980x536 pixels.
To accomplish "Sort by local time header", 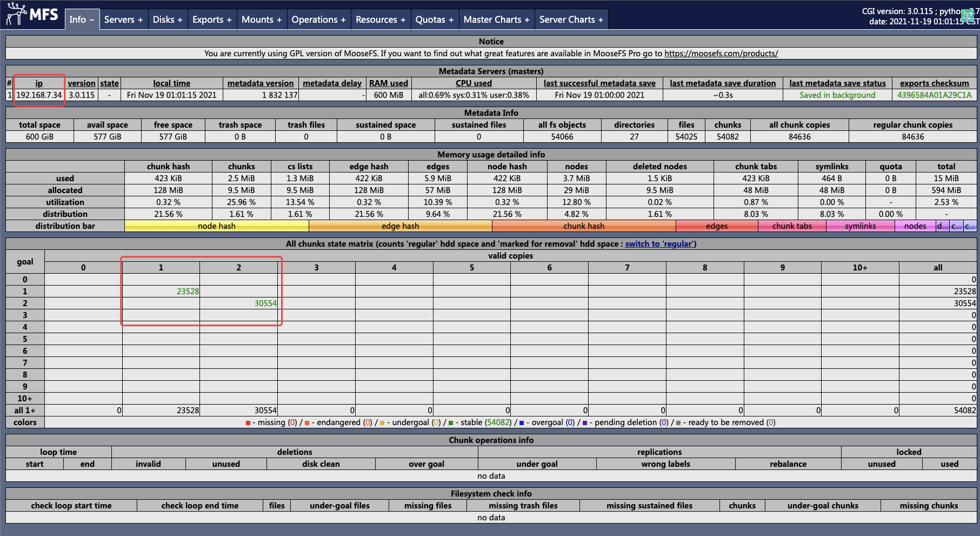I will 171,83.
